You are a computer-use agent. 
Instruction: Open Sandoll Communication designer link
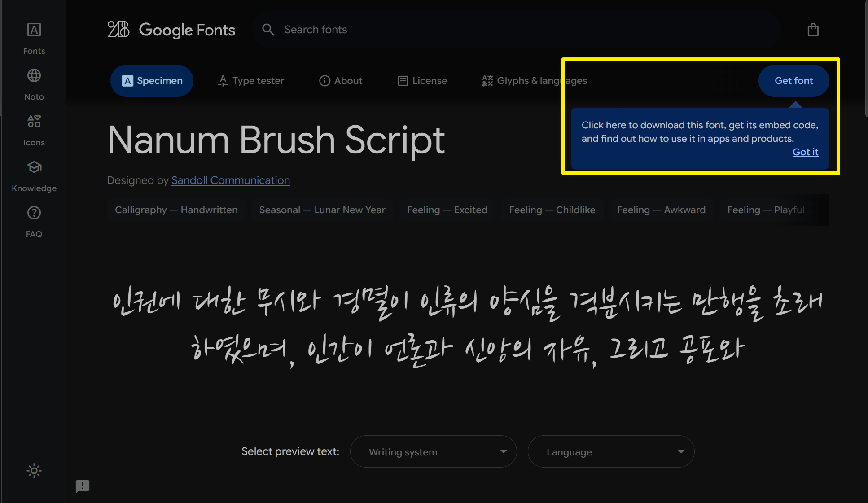click(x=231, y=180)
